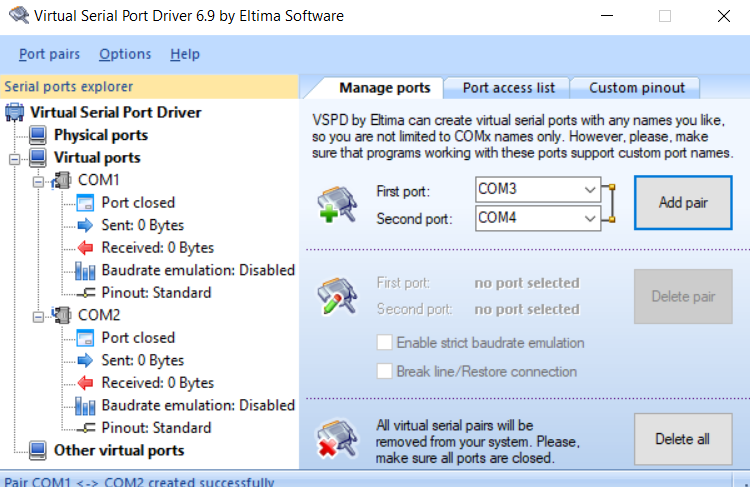This screenshot has width=750, height=487.
Task: Click the Baudrate emulation bars icon under COM1
Action: [x=85, y=270]
